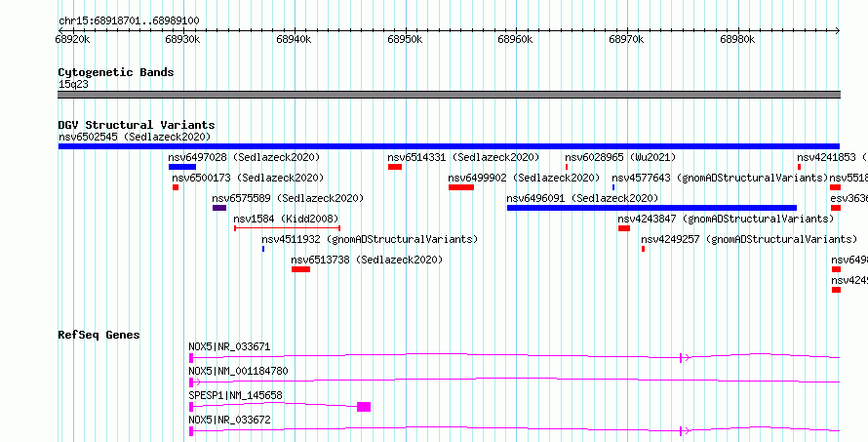The height and width of the screenshot is (442, 868).
Task: Click the 68980k ruler label
Action: [x=737, y=40]
